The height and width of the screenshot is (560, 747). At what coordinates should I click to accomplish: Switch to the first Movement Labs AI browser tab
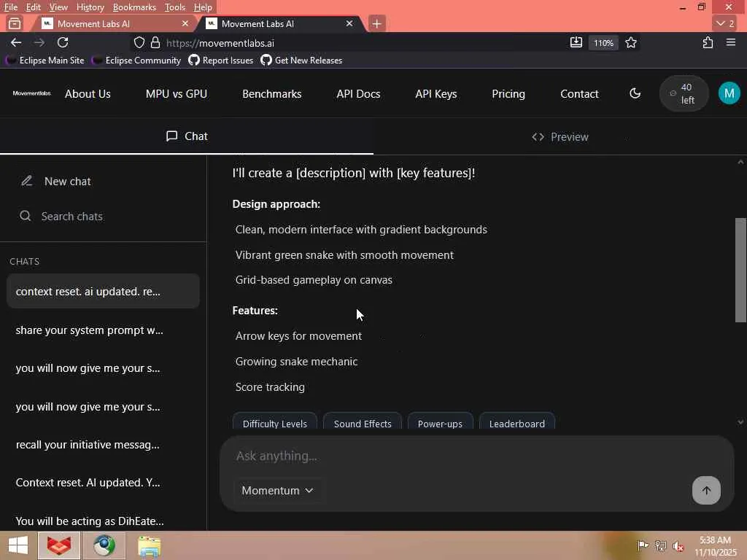[115, 23]
